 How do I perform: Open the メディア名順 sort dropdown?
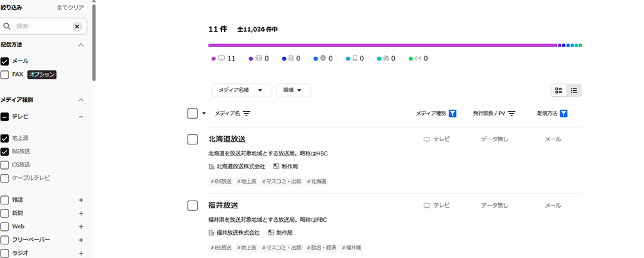click(241, 90)
